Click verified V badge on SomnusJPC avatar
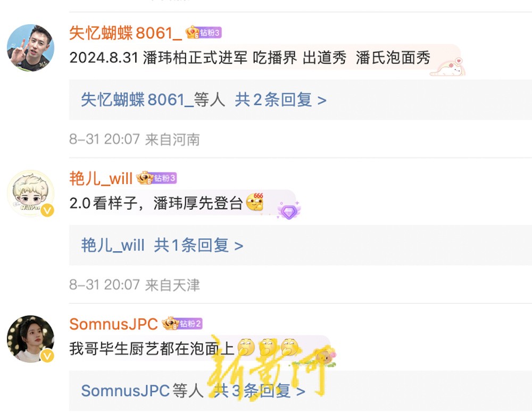Viewport: 532px width, 414px height. (x=47, y=355)
